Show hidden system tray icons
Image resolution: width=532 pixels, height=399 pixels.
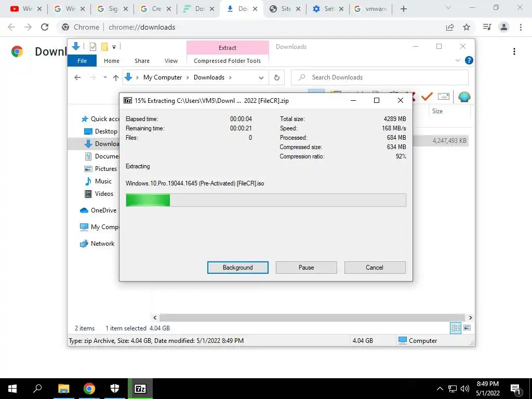pyautogui.click(x=440, y=389)
